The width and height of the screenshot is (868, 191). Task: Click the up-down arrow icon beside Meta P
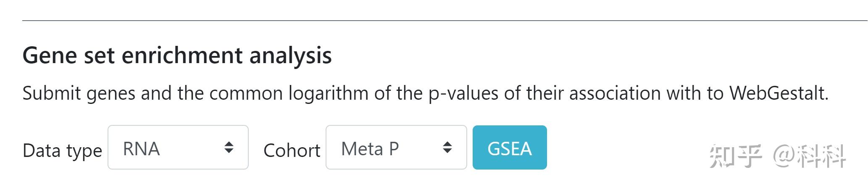(x=447, y=148)
